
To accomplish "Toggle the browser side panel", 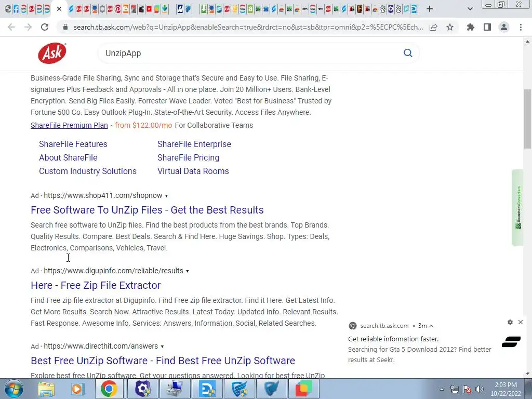I will point(487,27).
